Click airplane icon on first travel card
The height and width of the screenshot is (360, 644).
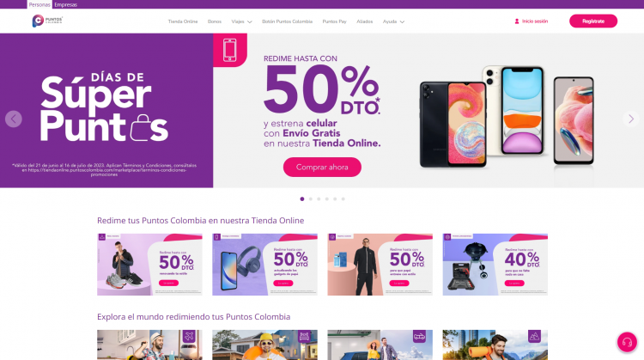tap(189, 337)
